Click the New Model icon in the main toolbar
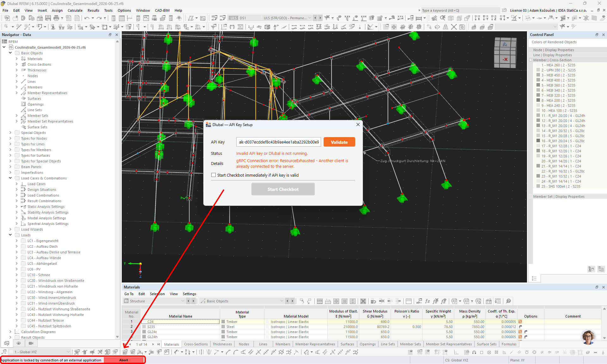Screen dimensions: 607x364 (7, 18)
